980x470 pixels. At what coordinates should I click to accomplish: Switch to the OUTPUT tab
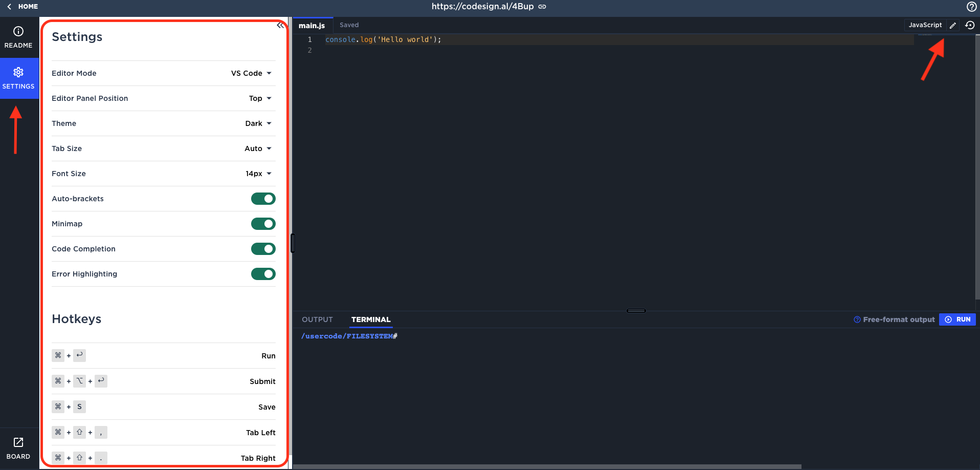click(317, 319)
